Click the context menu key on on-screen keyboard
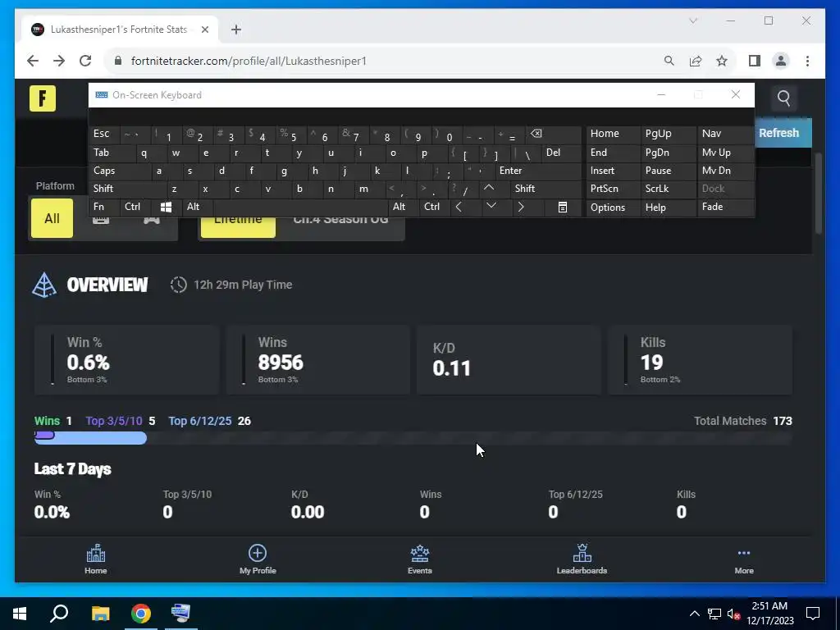 563,208
